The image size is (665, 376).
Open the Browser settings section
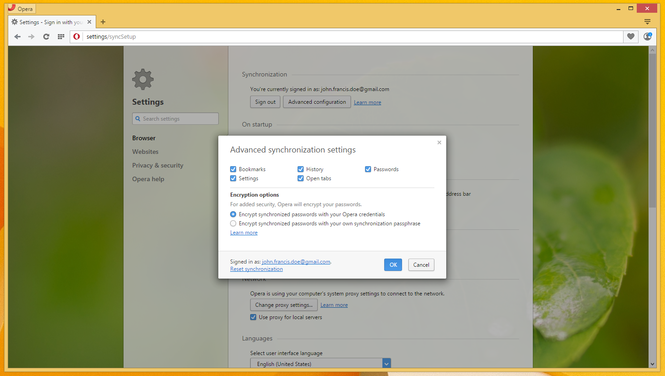[x=144, y=138]
